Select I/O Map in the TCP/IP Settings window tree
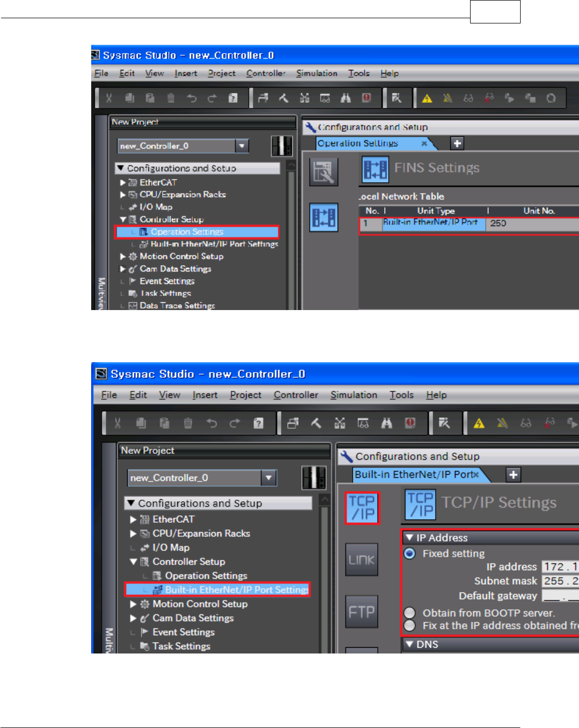Screen dimensions: 579x728 pyautogui.click(x=170, y=548)
